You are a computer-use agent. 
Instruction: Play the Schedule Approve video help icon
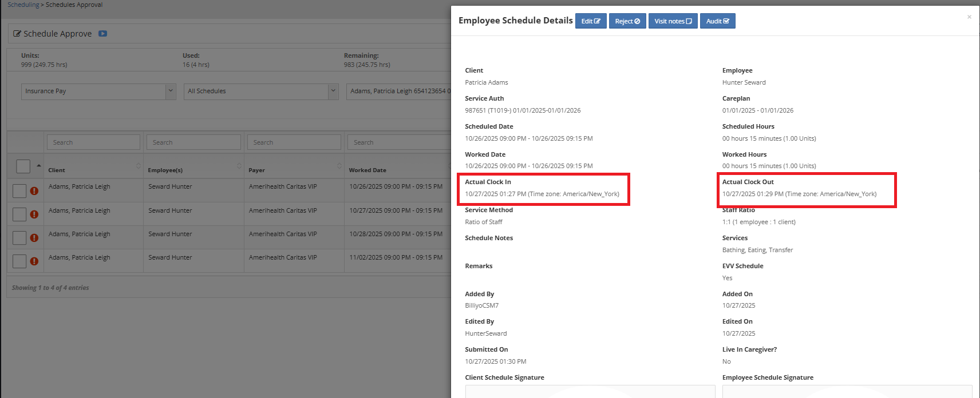(102, 34)
